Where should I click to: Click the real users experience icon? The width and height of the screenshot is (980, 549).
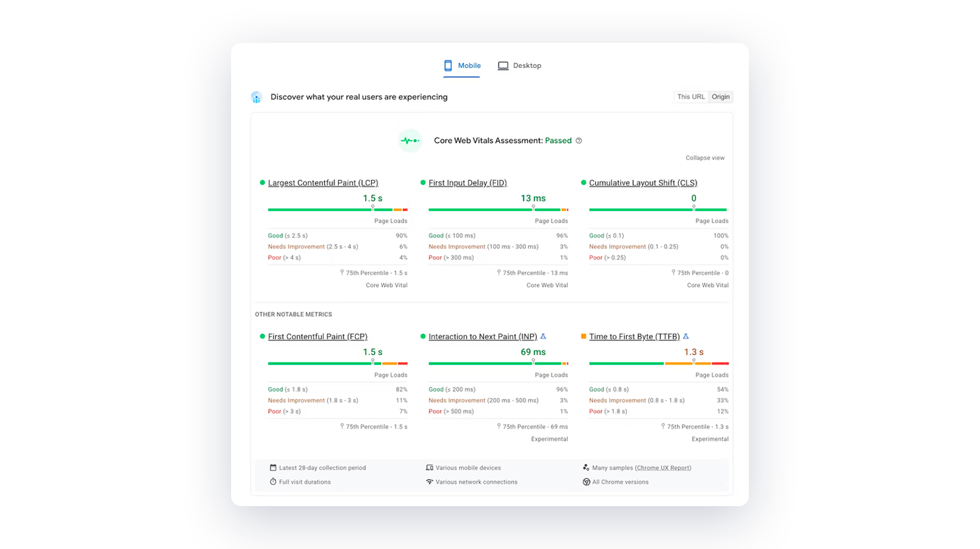pyautogui.click(x=257, y=98)
